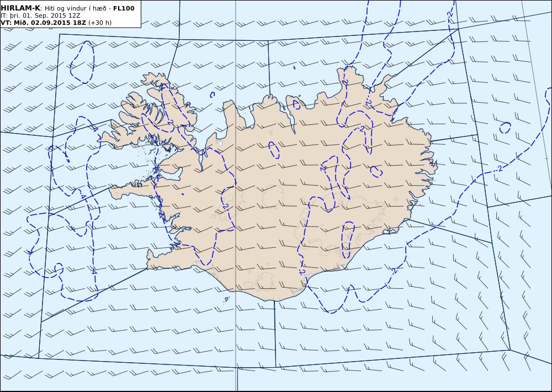The height and width of the screenshot is (392, 552).
Task: Click the 'IT: þri. 01. Sep. 2015 12Z' line
Action: [40, 16]
